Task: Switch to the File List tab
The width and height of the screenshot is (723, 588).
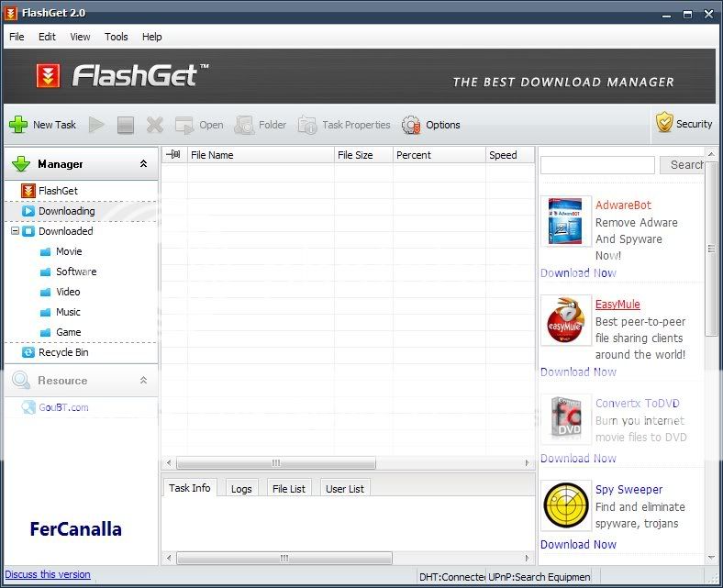Action: [x=289, y=489]
